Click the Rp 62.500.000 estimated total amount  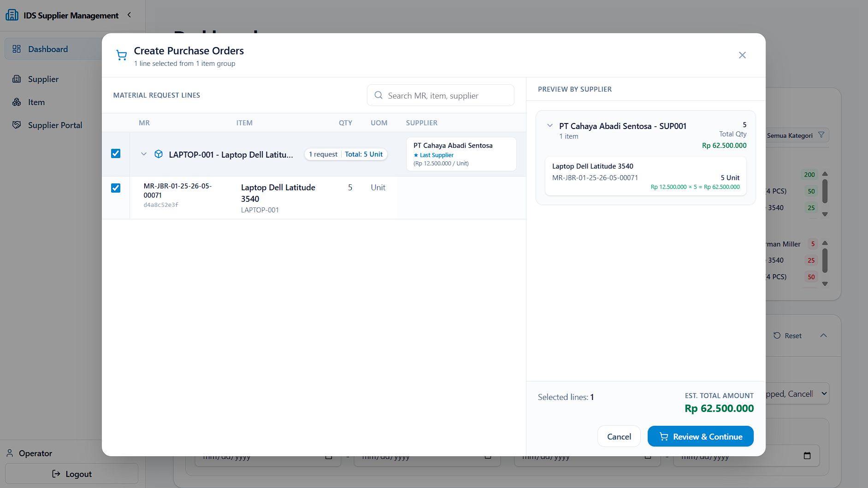click(719, 408)
